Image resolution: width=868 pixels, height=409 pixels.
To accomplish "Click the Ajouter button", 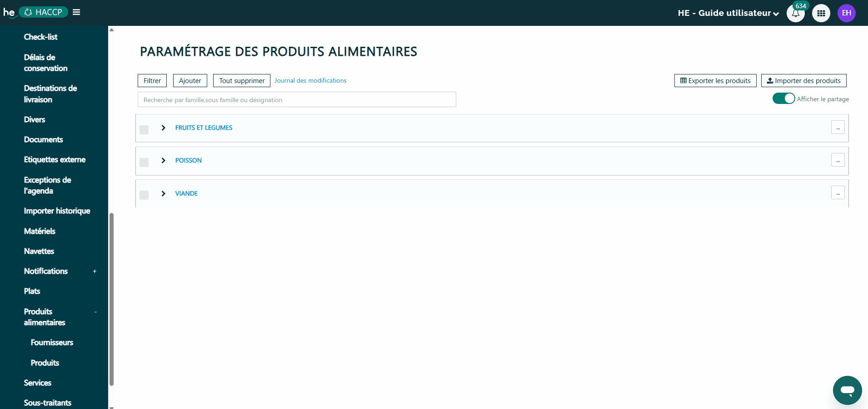I will [190, 81].
